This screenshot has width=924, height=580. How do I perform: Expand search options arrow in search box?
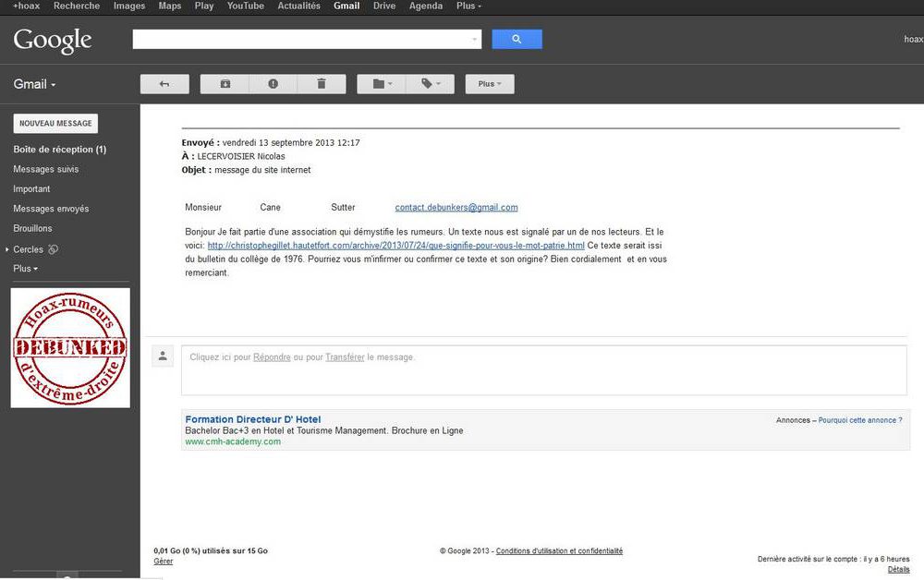474,40
